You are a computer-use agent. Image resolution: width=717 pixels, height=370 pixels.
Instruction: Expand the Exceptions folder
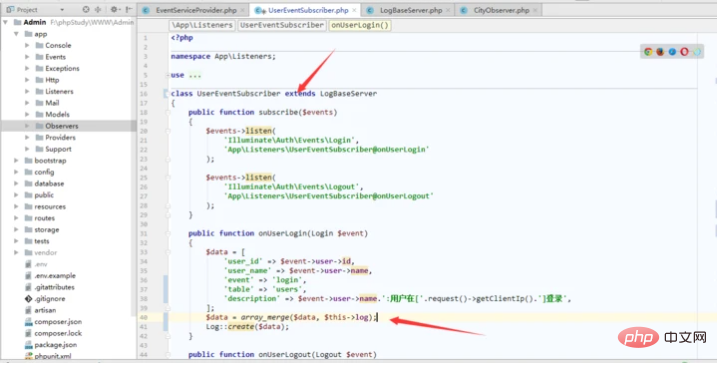[27, 68]
